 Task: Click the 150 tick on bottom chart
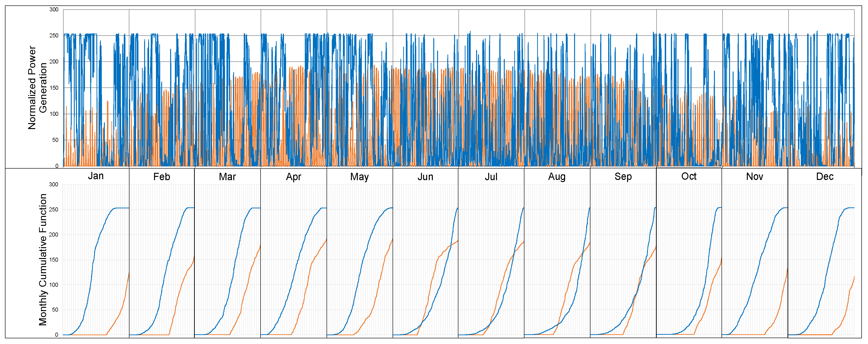point(53,260)
